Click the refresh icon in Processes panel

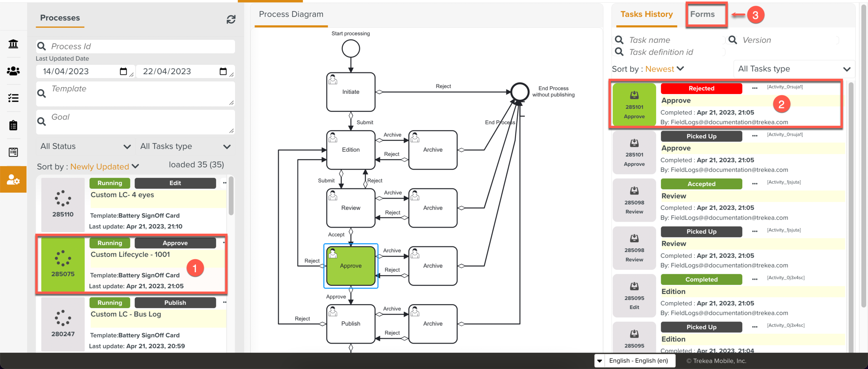[231, 19]
